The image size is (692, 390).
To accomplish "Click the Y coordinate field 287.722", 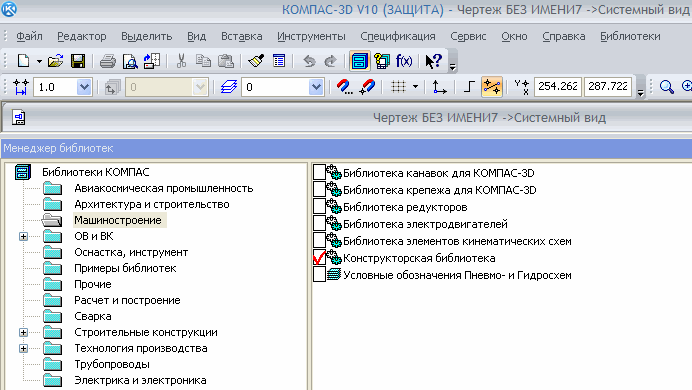I will click(x=608, y=86).
